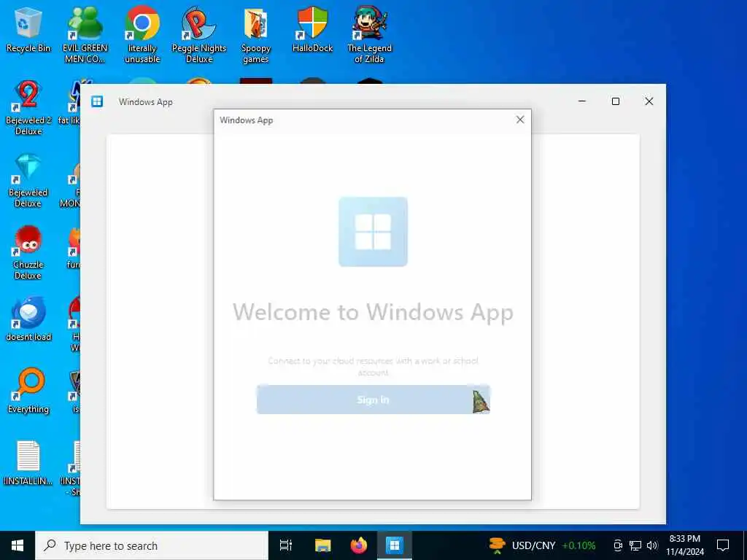
Task: Select the EVIL GREEN MEN desktop shortcut
Action: tap(85, 35)
